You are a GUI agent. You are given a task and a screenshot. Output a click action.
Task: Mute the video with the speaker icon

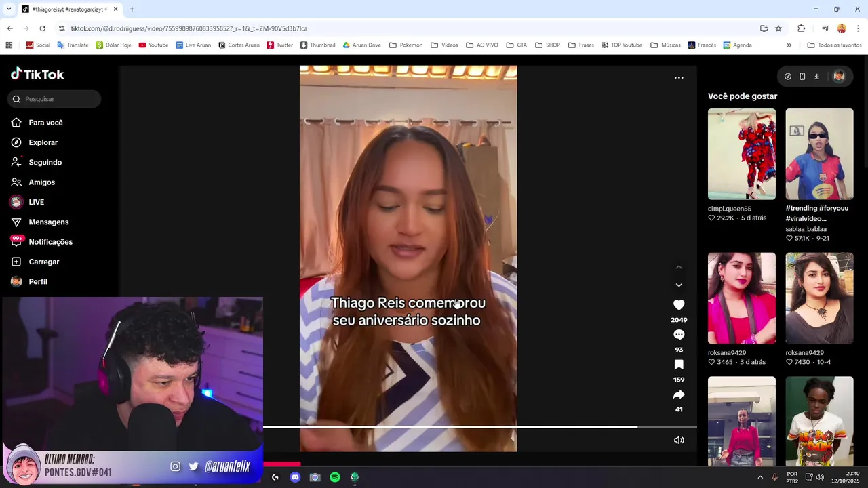(x=679, y=440)
